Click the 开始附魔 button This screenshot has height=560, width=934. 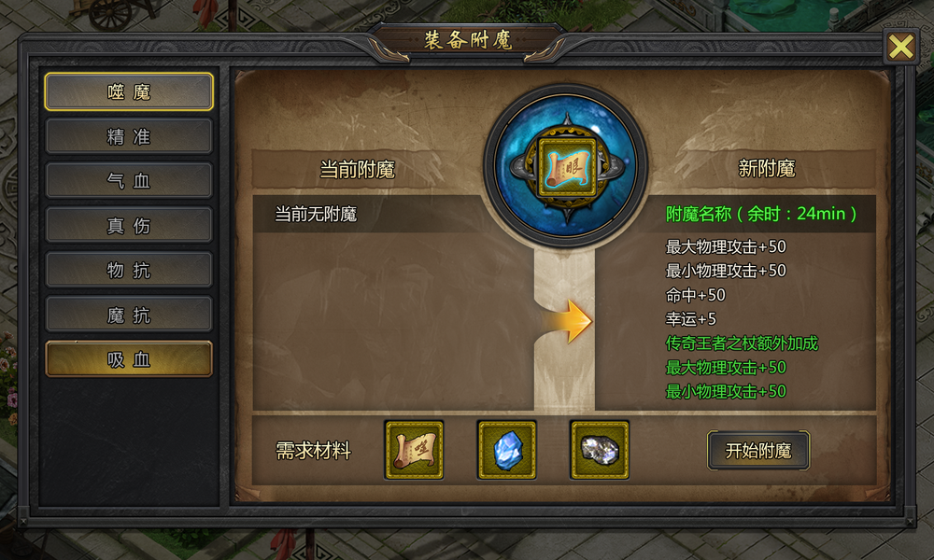point(758,451)
